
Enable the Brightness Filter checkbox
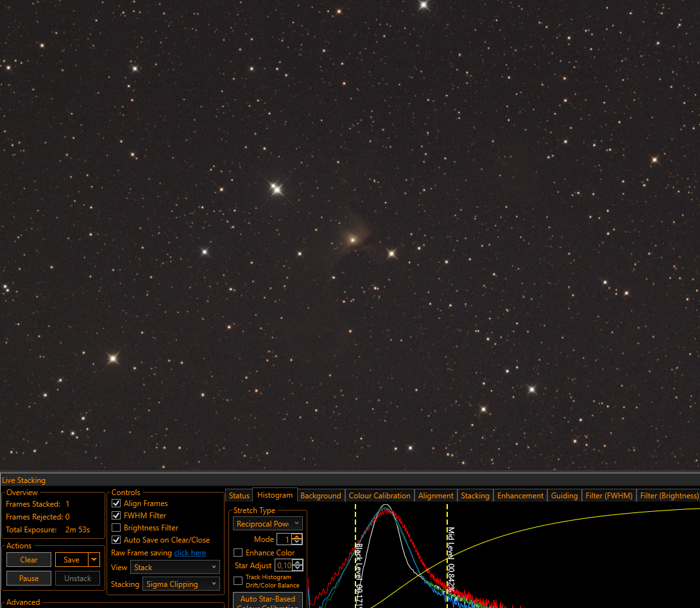click(x=116, y=528)
